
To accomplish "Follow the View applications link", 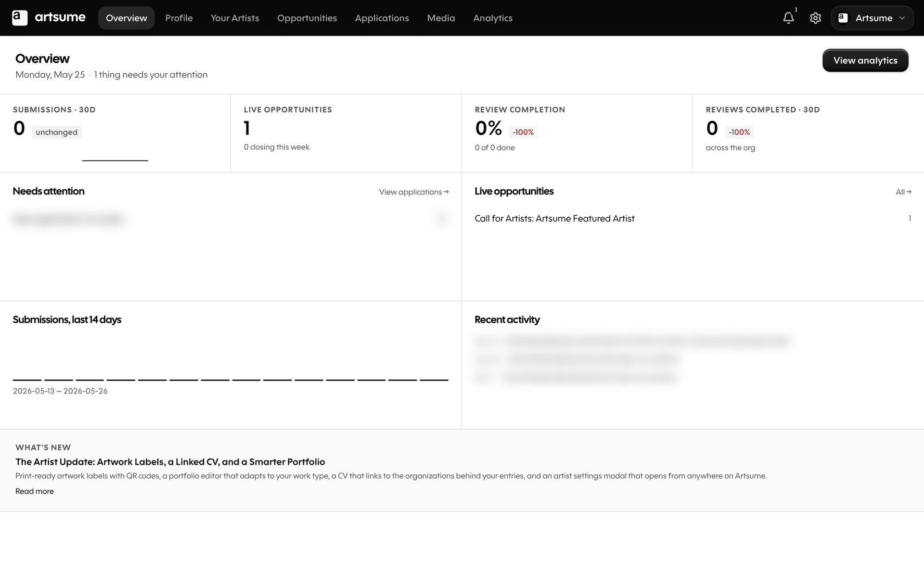I will [414, 192].
